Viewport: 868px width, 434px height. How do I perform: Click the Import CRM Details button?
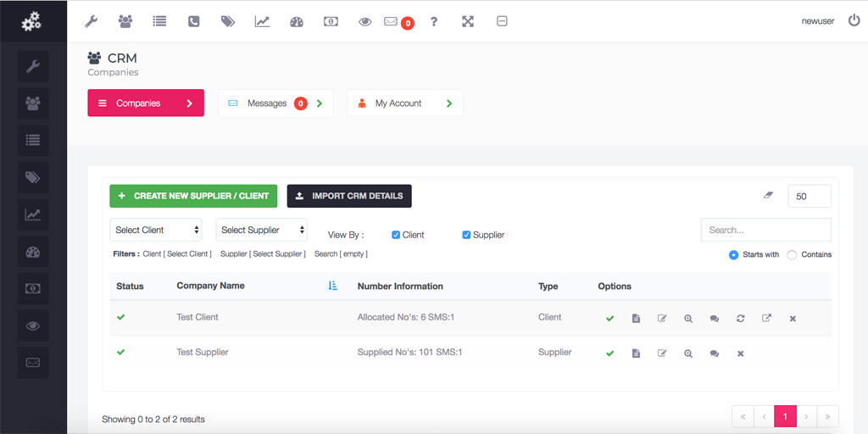tap(349, 196)
